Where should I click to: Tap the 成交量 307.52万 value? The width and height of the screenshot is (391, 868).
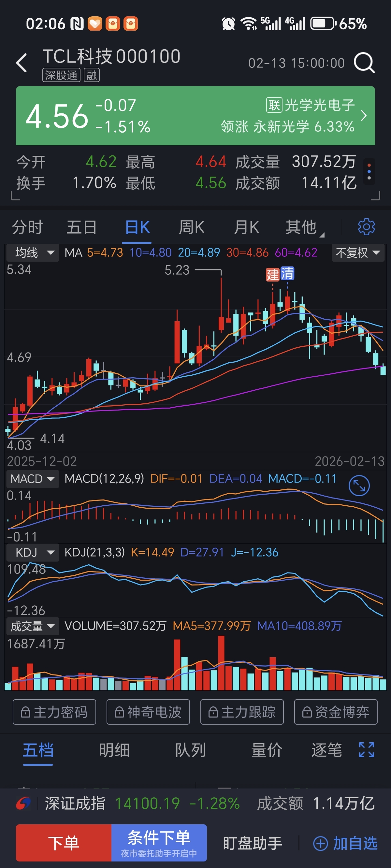pyautogui.click(x=296, y=162)
